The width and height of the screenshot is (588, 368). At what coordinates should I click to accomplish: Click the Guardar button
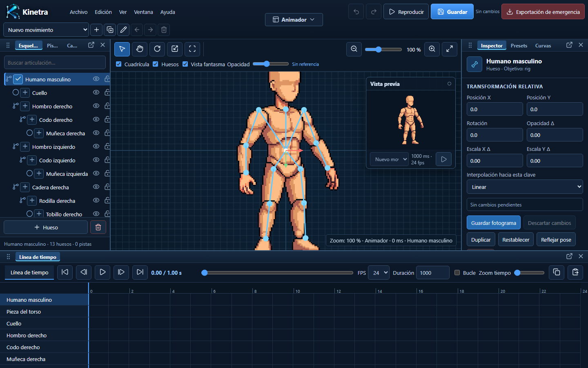tap(452, 12)
